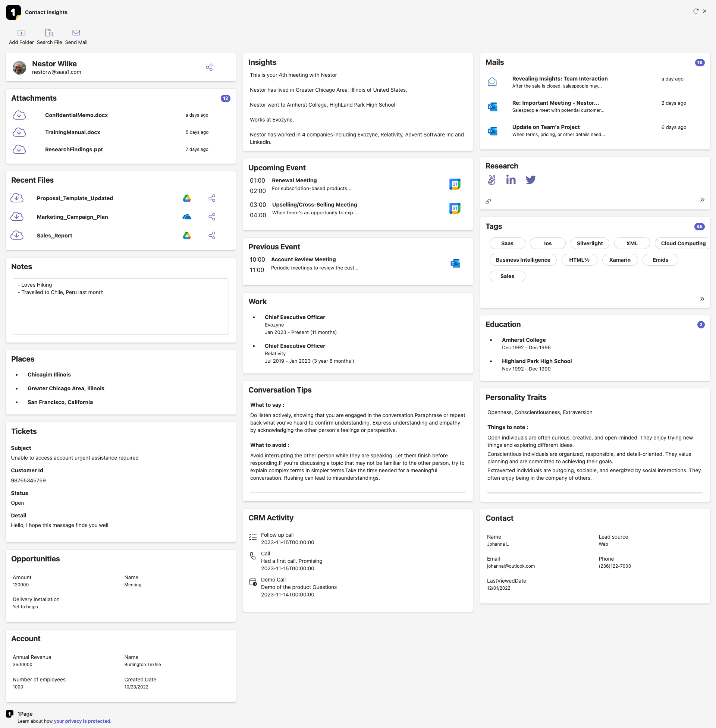Click the Add Folder toolbar icon
Viewport: 716px width, 728px height.
click(21, 33)
